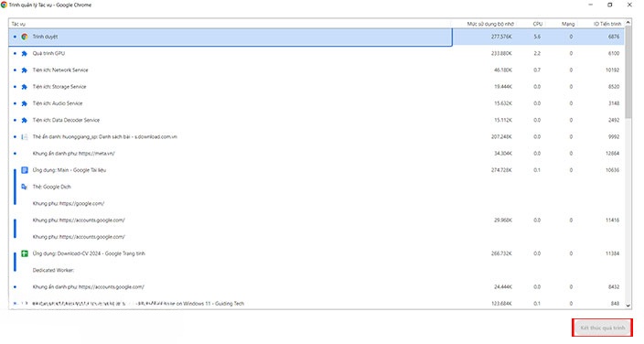Click the puzzle icon beside Network Service
Image resolution: width=644 pixels, height=344 pixels.
[x=24, y=70]
